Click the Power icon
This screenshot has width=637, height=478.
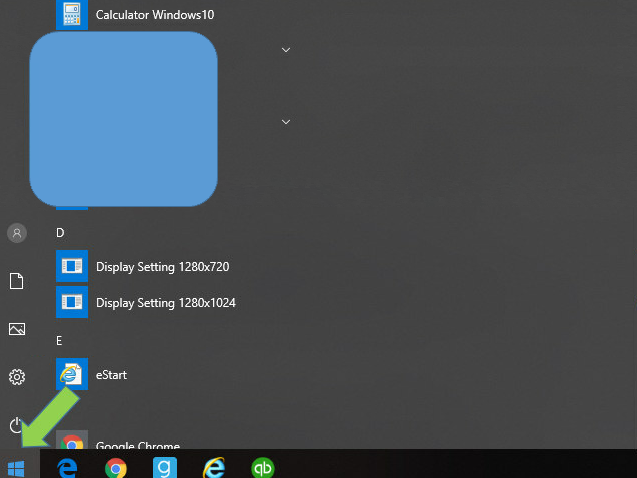pyautogui.click(x=15, y=425)
